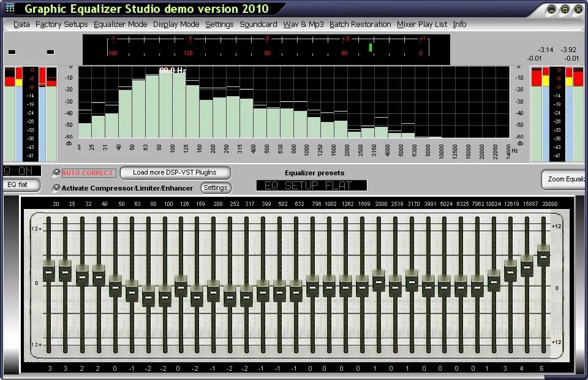Click the EQ SETUP FLAT preset display
The height and width of the screenshot is (380, 588).
coord(312,185)
